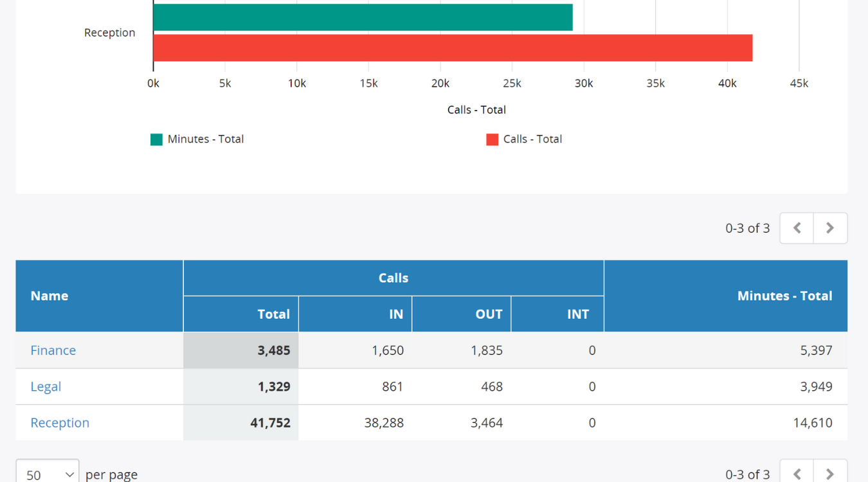This screenshot has width=868, height=482.
Task: Select Legal OUT value 468
Action: click(492, 386)
